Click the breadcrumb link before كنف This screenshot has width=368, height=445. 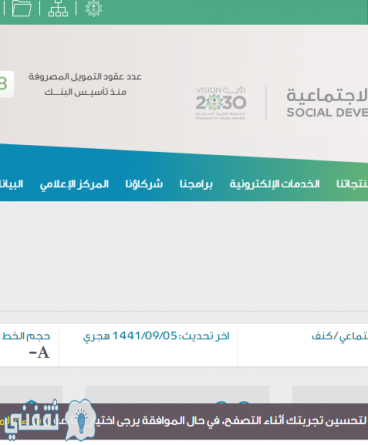coord(353,337)
